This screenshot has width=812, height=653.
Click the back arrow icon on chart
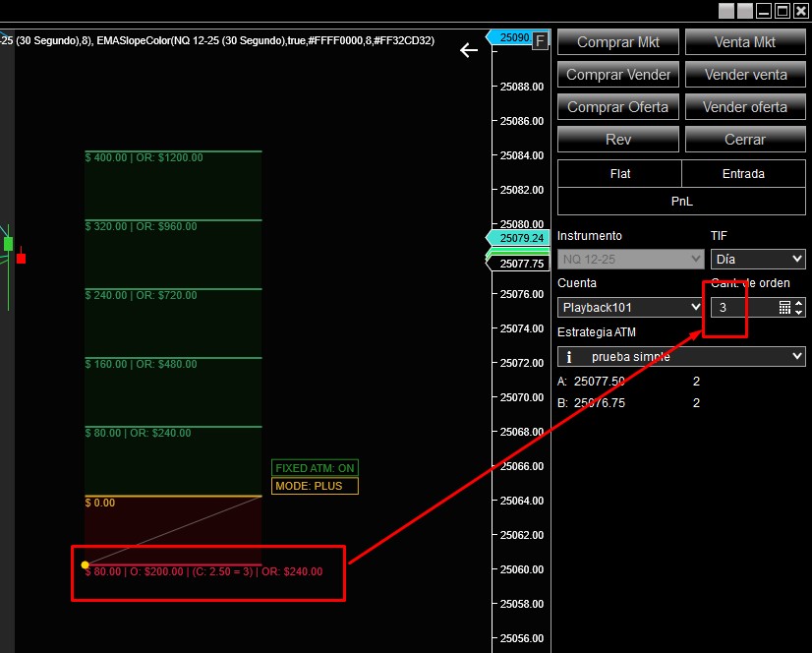click(x=469, y=50)
